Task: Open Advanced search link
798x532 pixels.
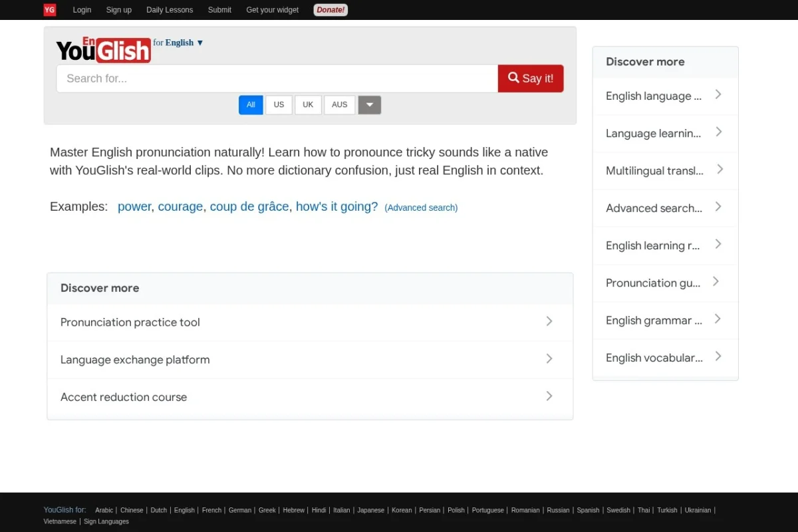Action: tap(421, 207)
